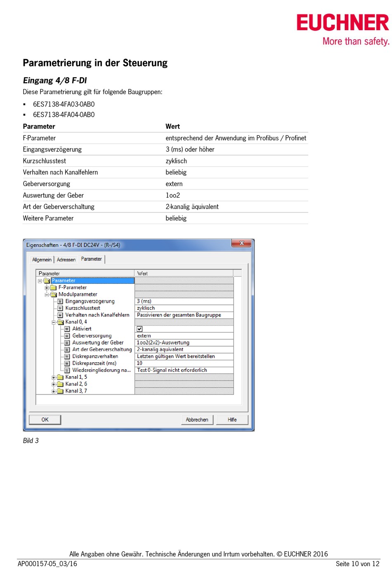Select the Kanal 0, 4 tree label

coord(76,322)
